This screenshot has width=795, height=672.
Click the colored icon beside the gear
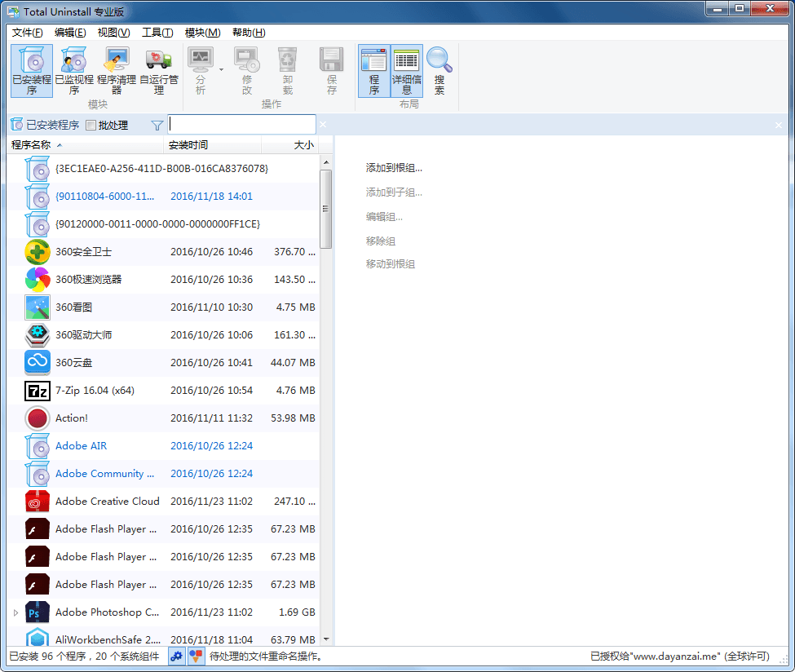tap(196, 656)
